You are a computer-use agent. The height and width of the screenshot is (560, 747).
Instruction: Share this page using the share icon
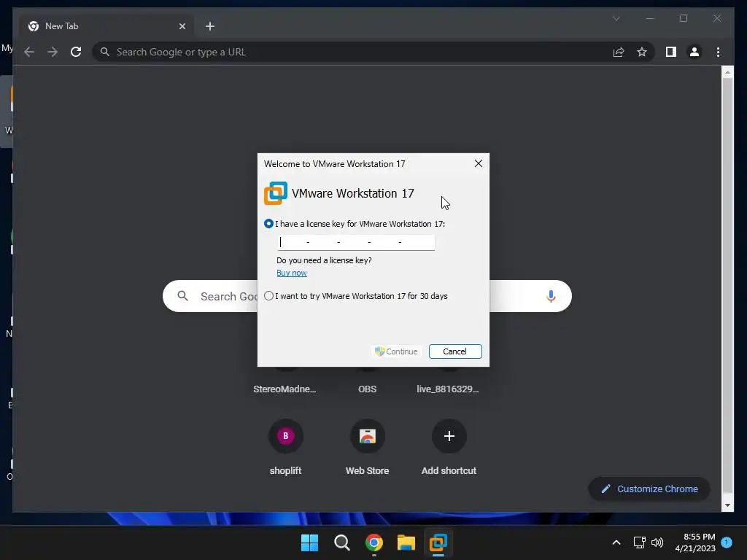(x=619, y=52)
